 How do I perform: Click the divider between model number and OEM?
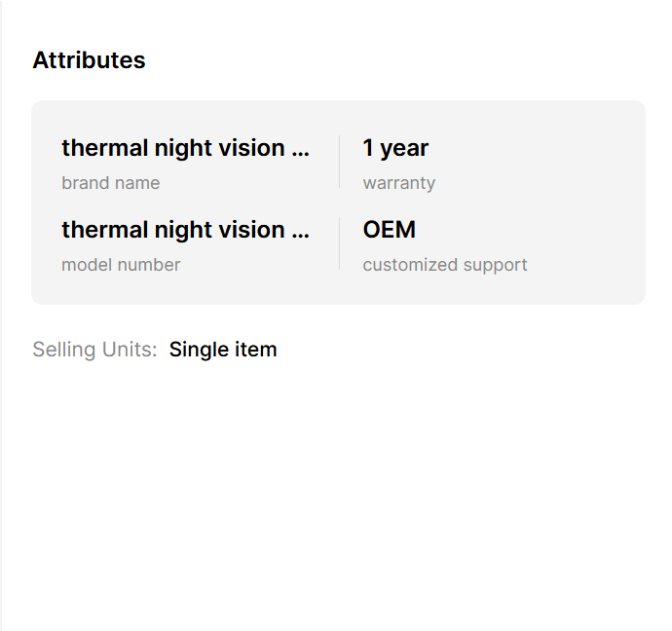[x=339, y=243]
